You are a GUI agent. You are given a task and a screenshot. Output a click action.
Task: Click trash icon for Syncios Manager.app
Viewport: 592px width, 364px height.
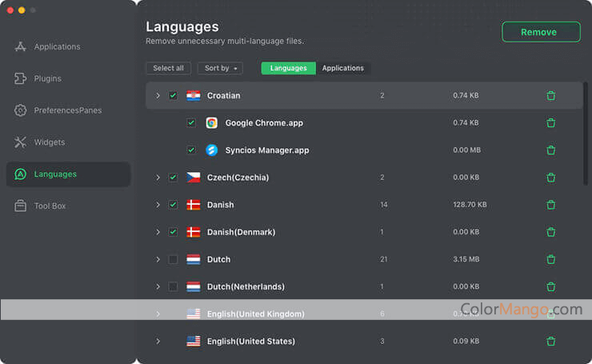click(550, 150)
